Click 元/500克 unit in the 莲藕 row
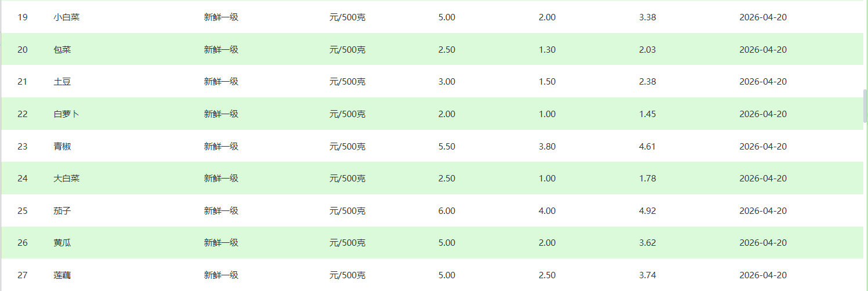 [x=347, y=275]
